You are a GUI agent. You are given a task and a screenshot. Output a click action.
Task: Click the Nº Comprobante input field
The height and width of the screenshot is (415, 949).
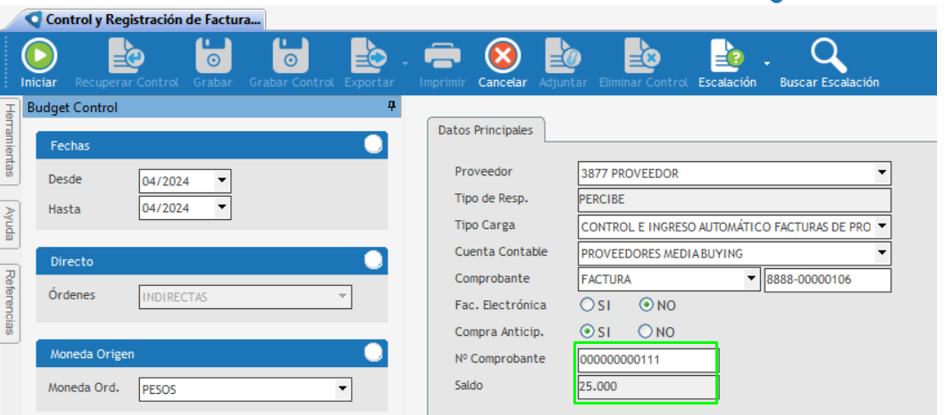[x=646, y=360]
